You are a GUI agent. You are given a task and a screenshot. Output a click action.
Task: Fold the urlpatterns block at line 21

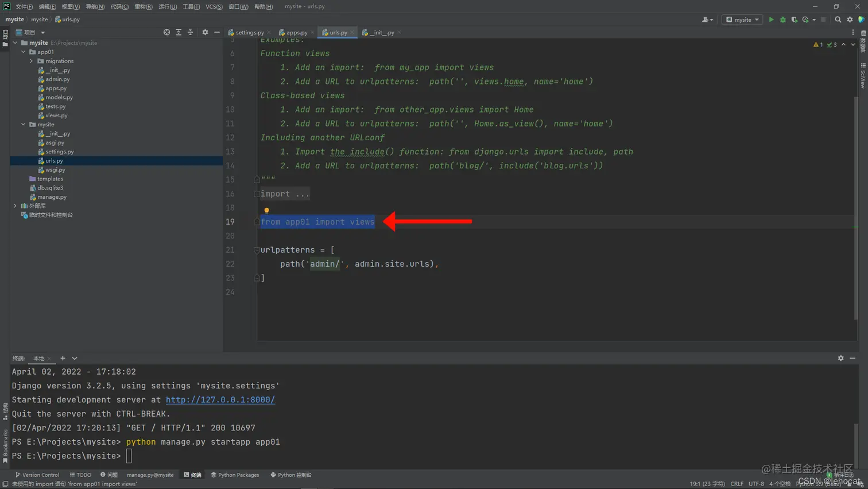coord(257,250)
